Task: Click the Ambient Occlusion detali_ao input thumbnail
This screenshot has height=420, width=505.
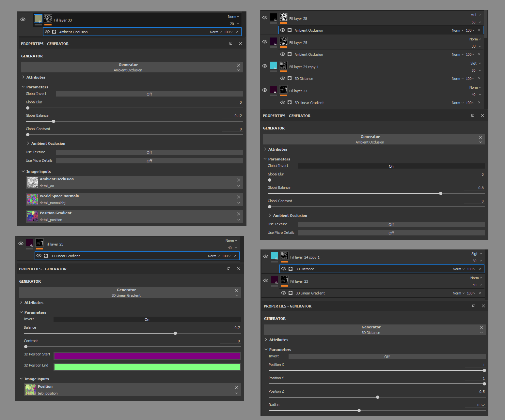Action: [x=32, y=182]
